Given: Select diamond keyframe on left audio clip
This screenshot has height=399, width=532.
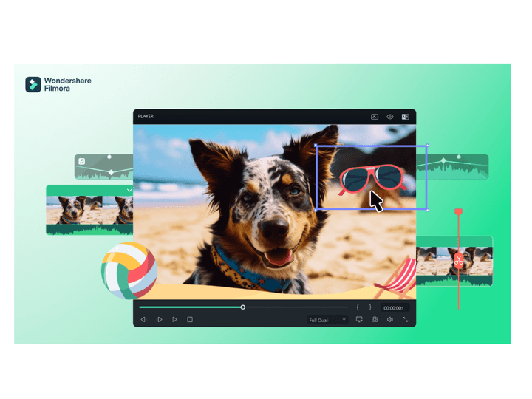Looking at the screenshot, I should coord(112,172).
